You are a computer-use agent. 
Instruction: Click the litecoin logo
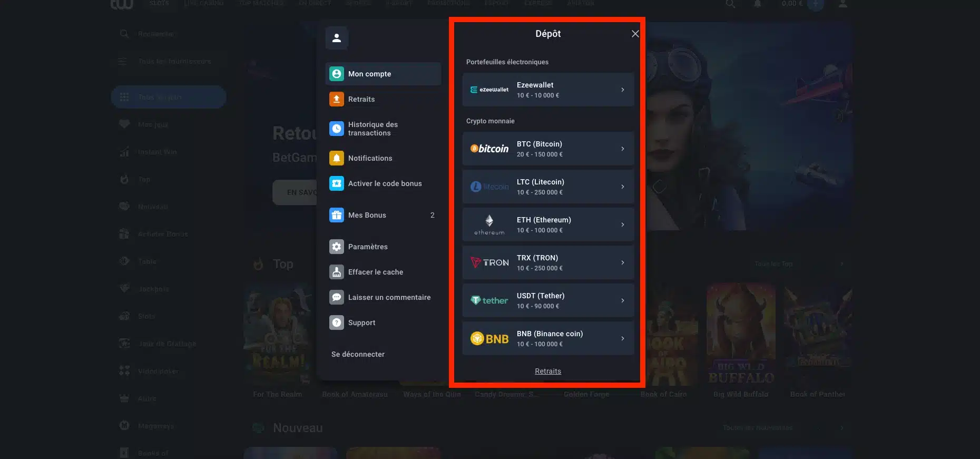[489, 187]
